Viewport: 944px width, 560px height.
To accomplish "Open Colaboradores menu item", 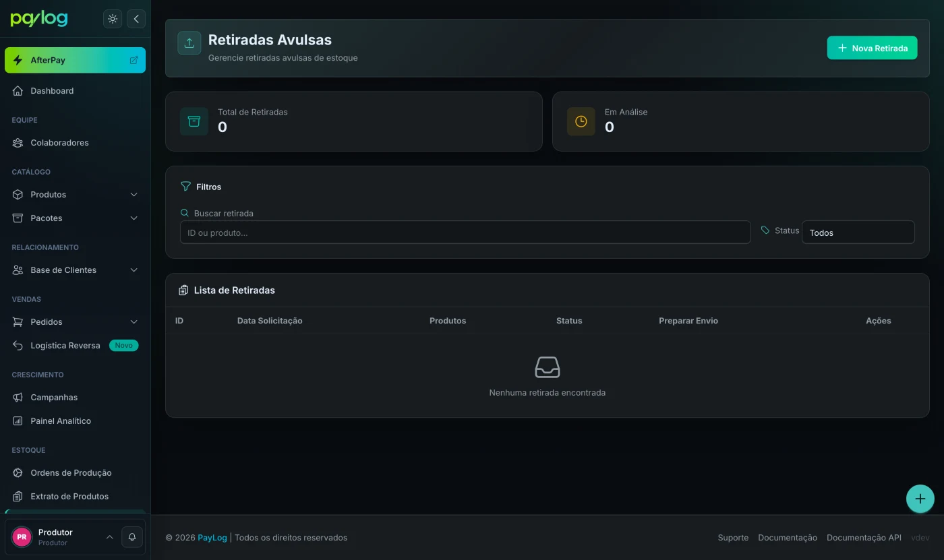I will [x=76, y=143].
